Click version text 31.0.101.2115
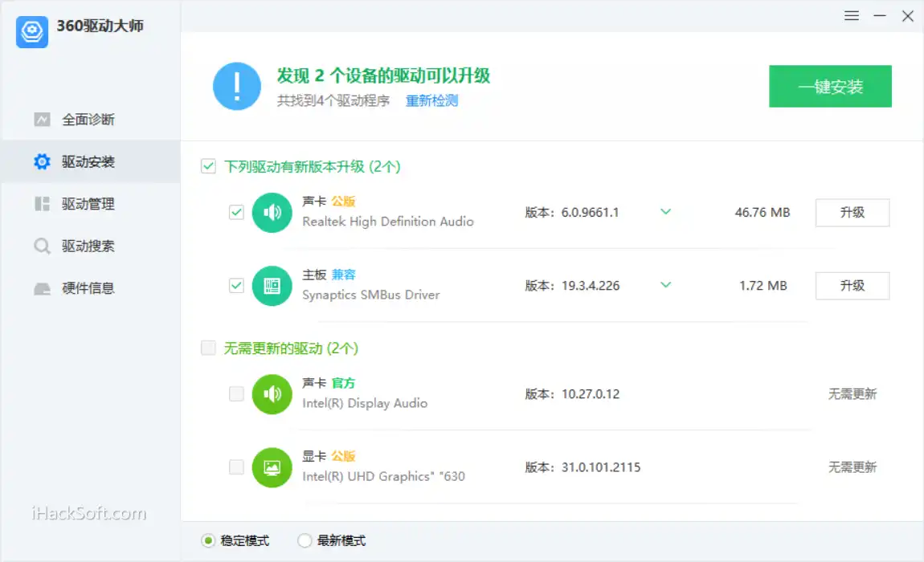The height and width of the screenshot is (562, 924). pyautogui.click(x=600, y=467)
